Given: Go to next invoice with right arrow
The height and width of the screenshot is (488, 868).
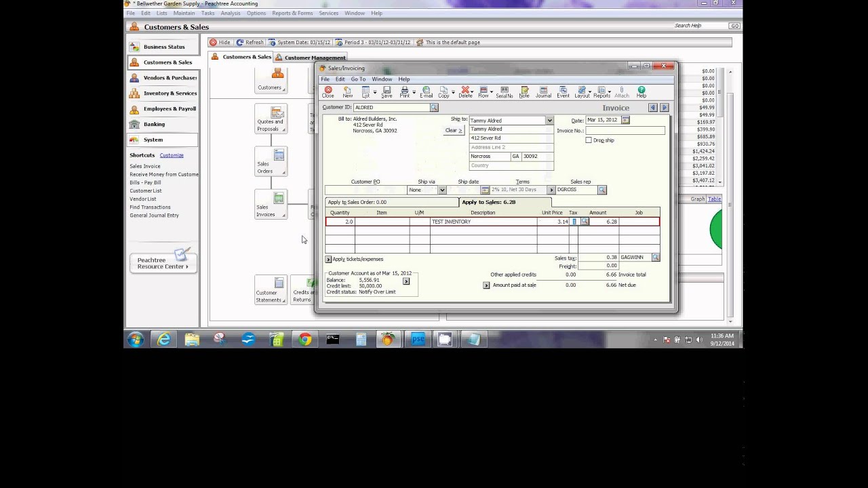Looking at the screenshot, I should [x=664, y=108].
